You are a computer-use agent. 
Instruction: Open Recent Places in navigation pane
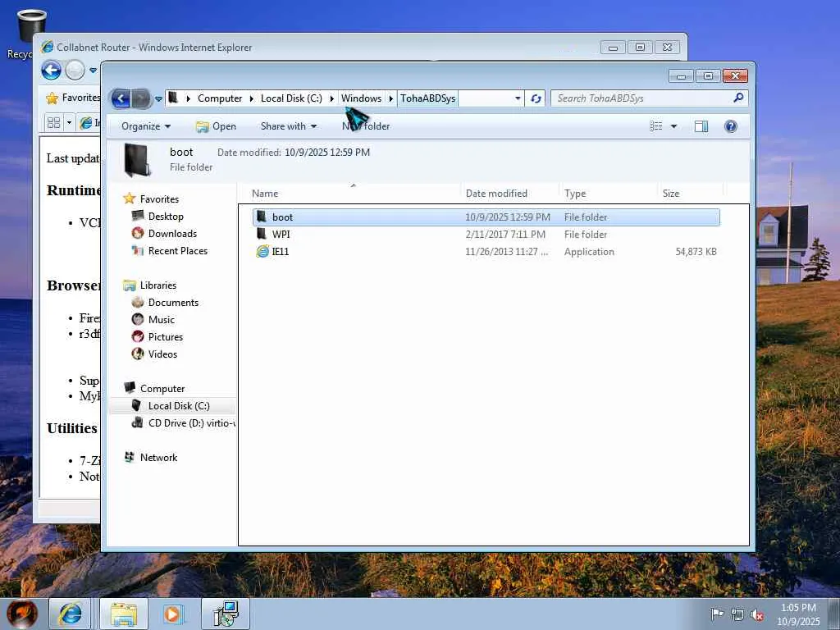[178, 251]
